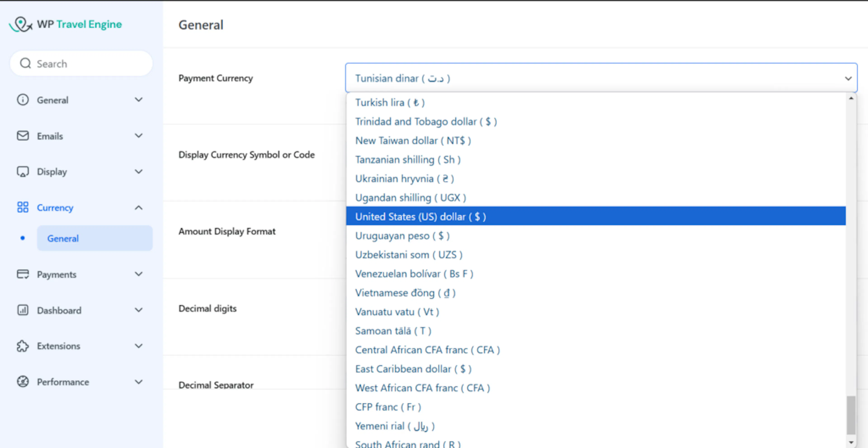Click the Payments card icon
The width and height of the screenshot is (868, 448).
point(23,274)
